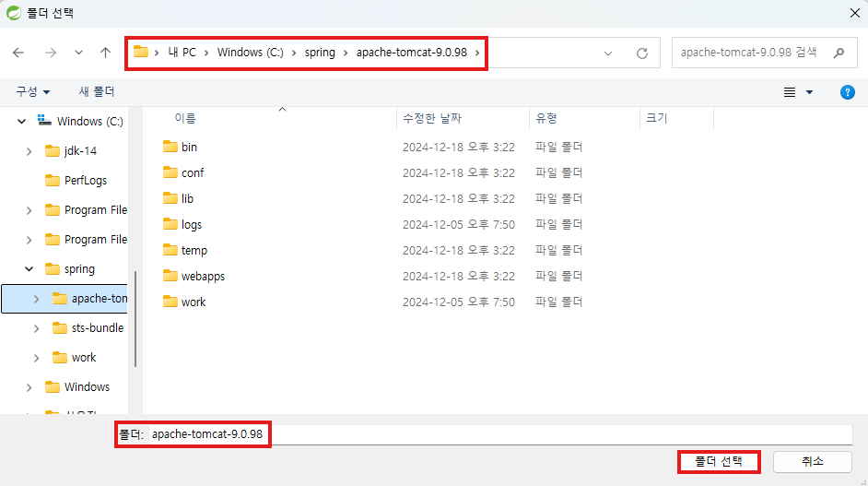Cancel with the 취소 button

click(812, 462)
